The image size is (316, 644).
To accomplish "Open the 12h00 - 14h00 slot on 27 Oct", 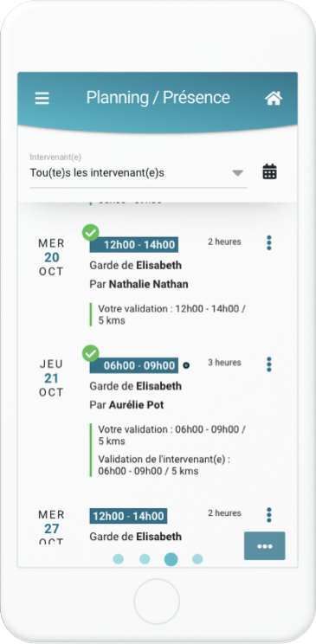I will [x=128, y=516].
